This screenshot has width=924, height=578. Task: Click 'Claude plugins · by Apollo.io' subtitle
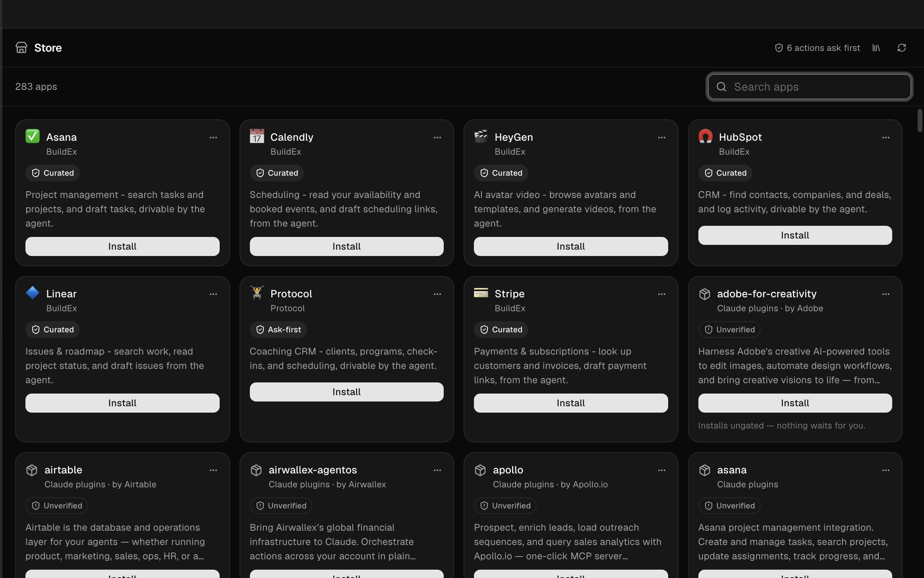(550, 484)
